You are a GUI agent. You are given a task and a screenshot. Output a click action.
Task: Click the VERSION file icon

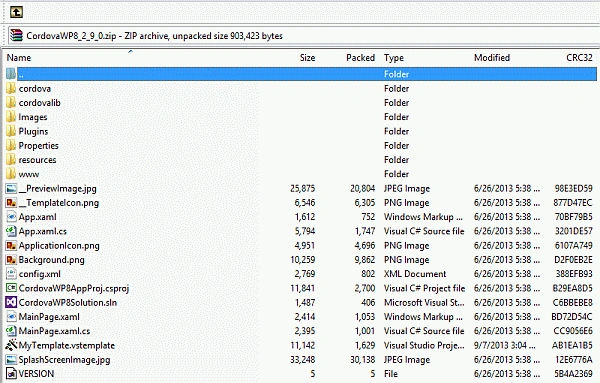point(11,373)
